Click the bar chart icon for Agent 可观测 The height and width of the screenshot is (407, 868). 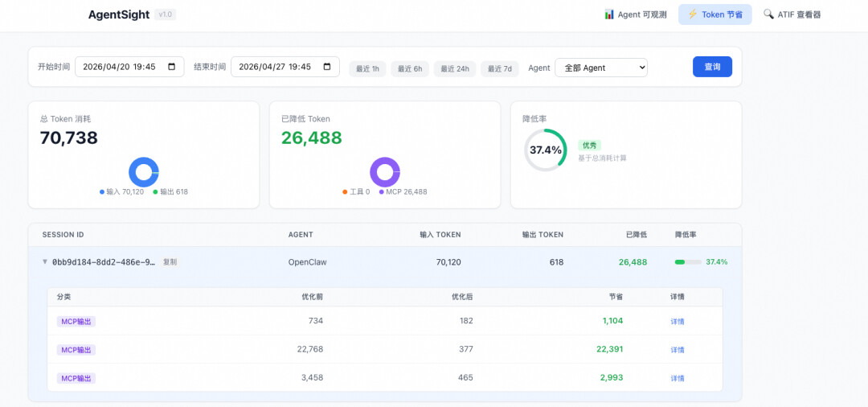coord(609,14)
